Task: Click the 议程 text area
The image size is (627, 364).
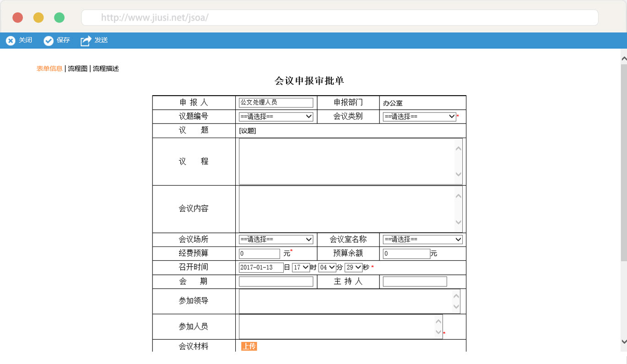Action: pyautogui.click(x=346, y=161)
